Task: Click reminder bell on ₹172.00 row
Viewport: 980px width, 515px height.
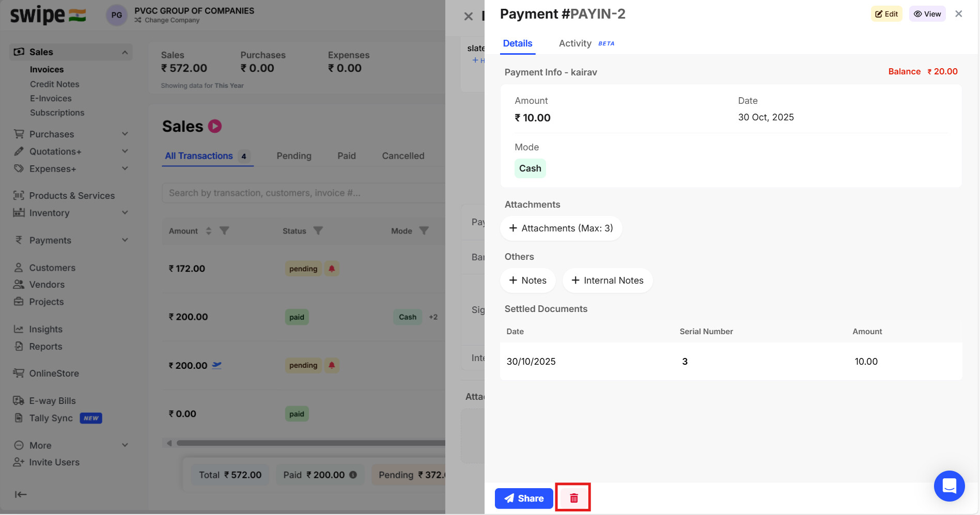Action: 332,269
